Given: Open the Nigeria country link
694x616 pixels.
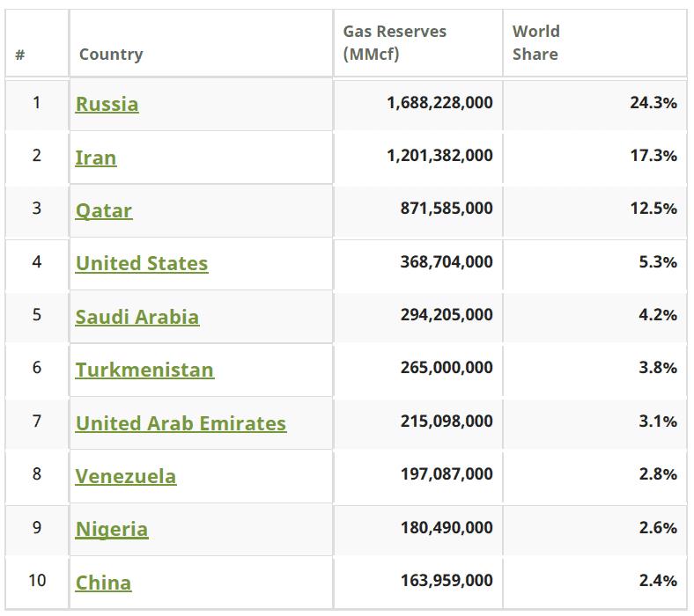Looking at the screenshot, I should tap(111, 529).
